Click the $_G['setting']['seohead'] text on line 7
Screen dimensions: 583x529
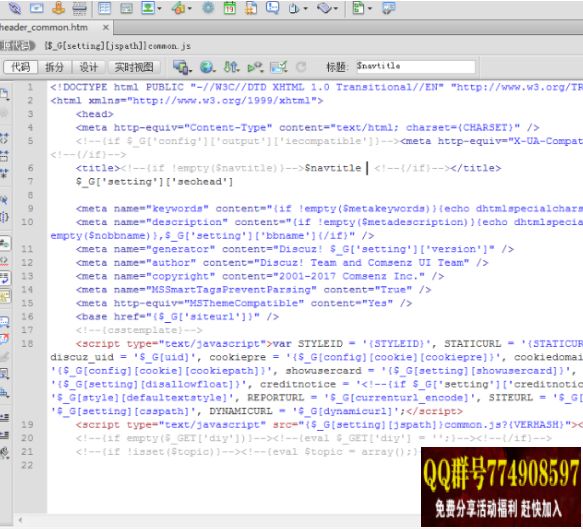155,182
